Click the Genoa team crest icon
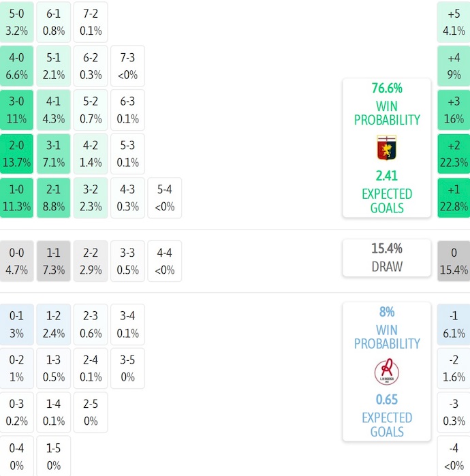The image size is (470, 476). click(386, 148)
